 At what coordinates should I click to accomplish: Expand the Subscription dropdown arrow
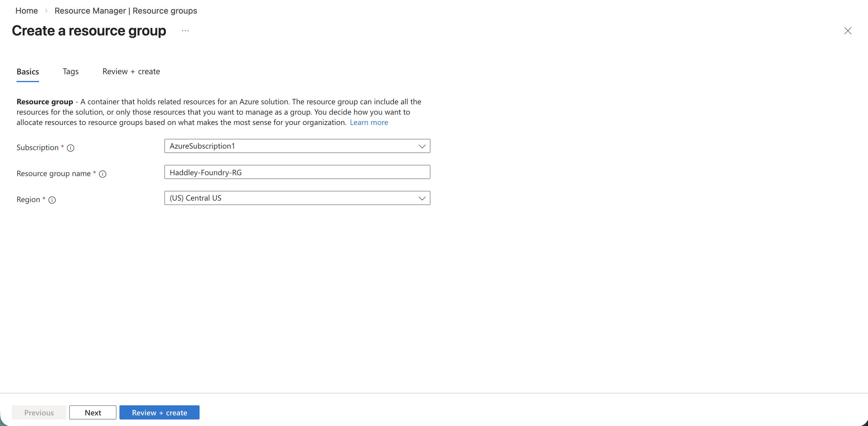(x=422, y=146)
